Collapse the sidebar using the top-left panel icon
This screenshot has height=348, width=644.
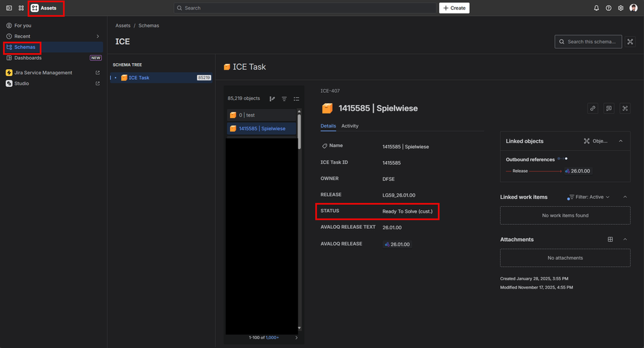(9, 8)
